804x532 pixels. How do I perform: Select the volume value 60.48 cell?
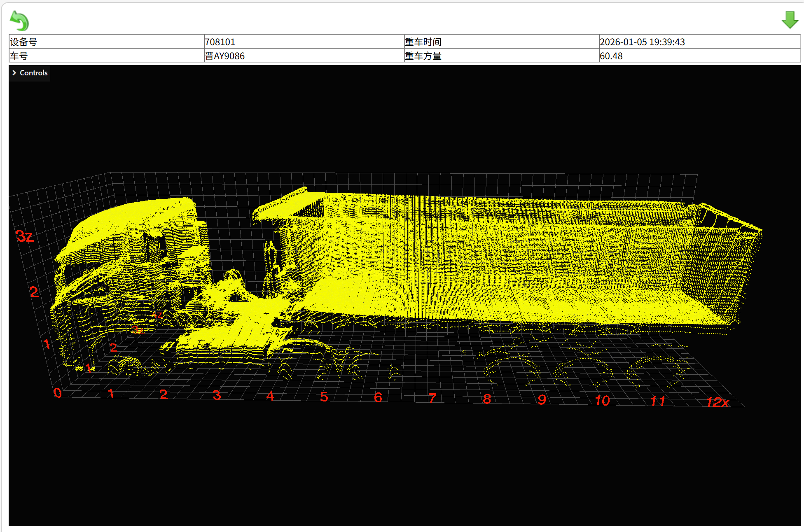pos(611,56)
